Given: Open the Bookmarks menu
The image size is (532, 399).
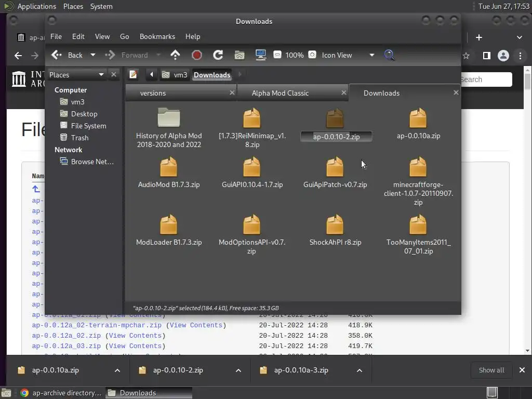Looking at the screenshot, I should pos(157,36).
